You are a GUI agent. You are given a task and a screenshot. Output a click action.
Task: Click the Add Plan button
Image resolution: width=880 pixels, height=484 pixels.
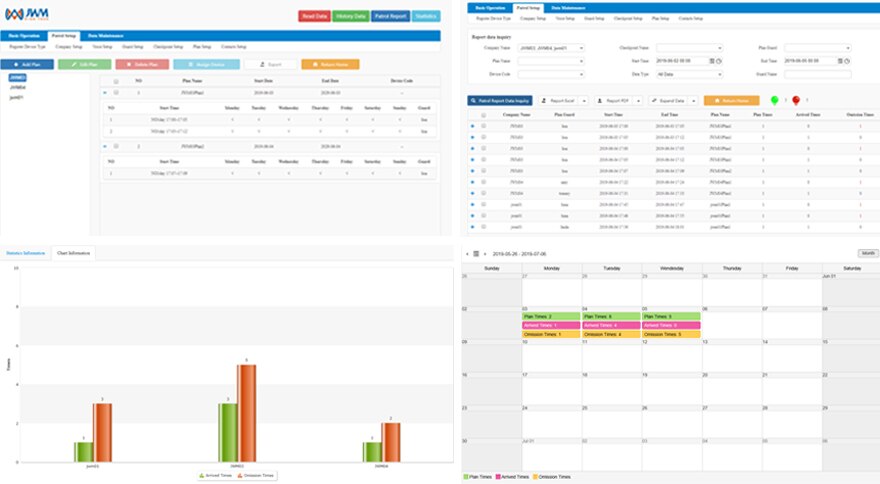(x=27, y=63)
